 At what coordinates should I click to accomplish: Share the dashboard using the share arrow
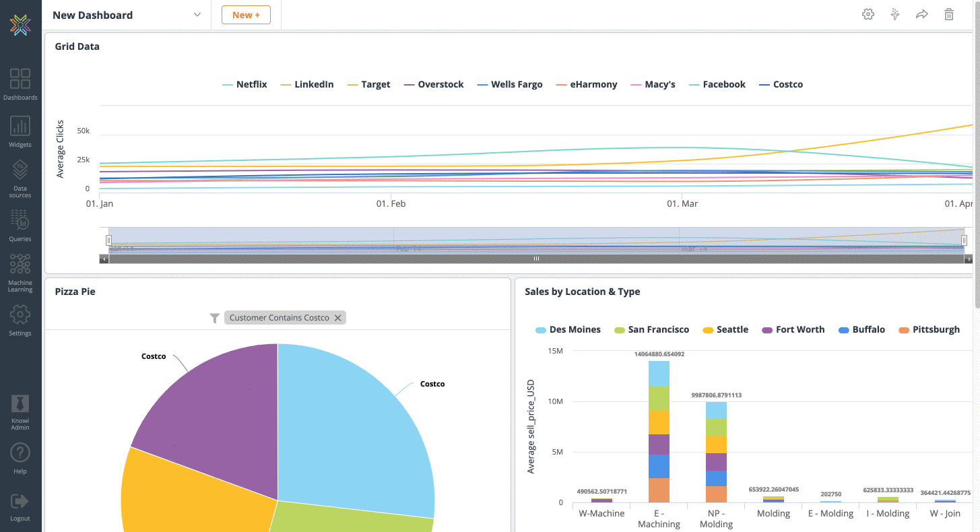(922, 14)
